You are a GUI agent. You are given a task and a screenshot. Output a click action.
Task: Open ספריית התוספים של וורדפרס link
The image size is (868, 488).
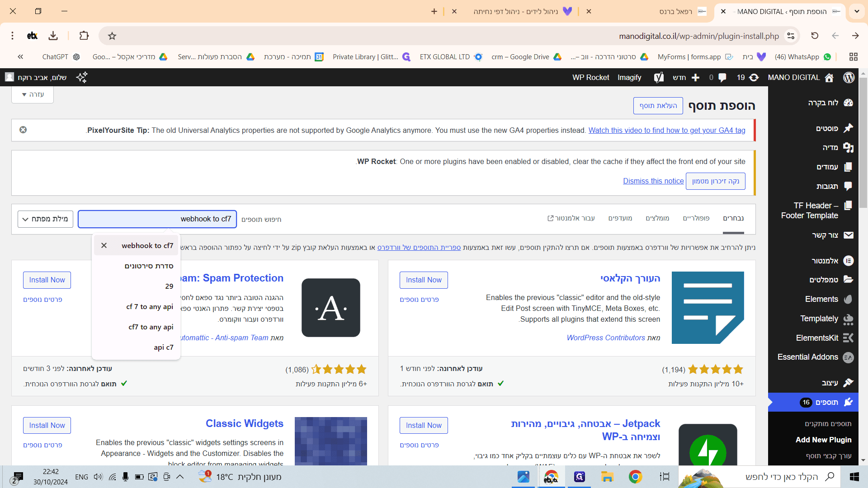(x=419, y=247)
